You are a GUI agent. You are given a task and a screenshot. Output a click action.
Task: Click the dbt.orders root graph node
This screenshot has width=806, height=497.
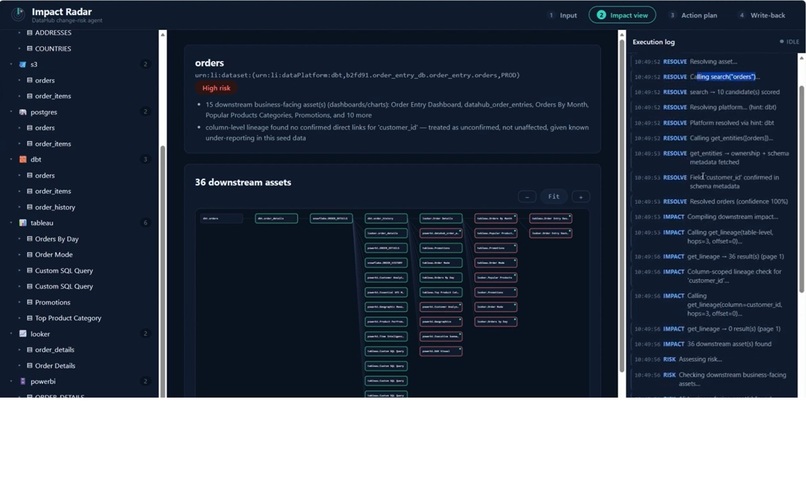[221, 218]
